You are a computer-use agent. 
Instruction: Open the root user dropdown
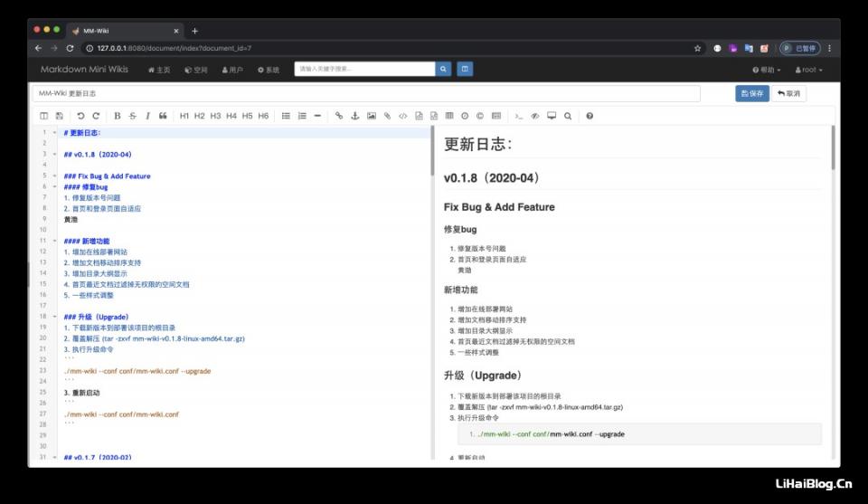tap(808, 70)
